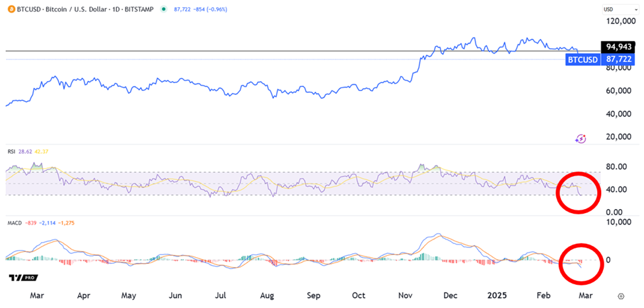The height and width of the screenshot is (308, 644).
Task: Open the USD currency dropdown
Action: click(611, 9)
